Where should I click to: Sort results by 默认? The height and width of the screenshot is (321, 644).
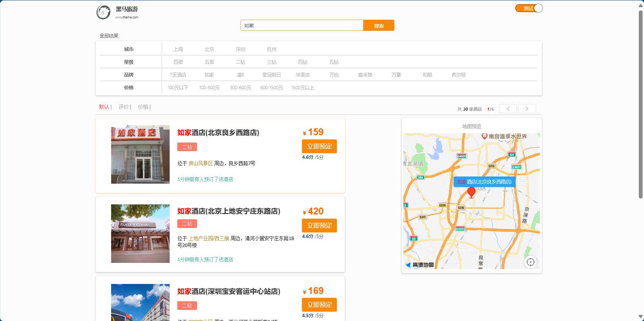point(104,107)
